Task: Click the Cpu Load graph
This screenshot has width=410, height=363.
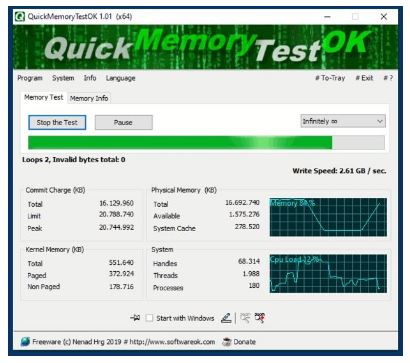Action: [328, 274]
